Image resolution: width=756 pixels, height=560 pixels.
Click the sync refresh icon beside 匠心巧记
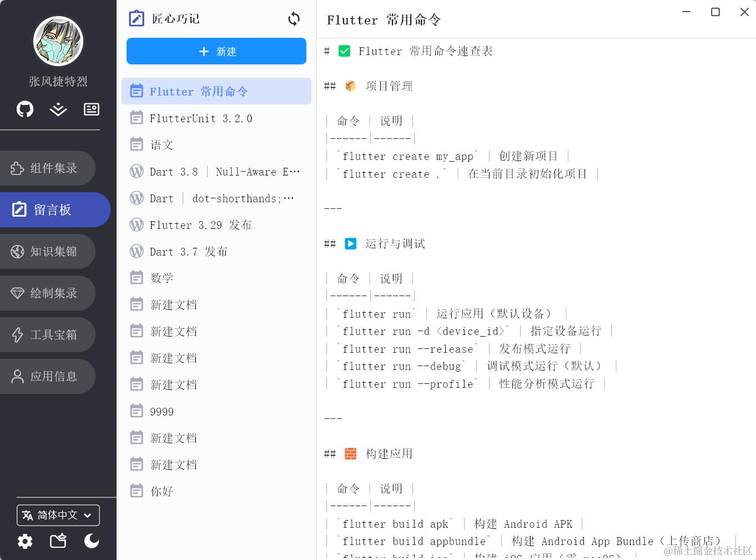294,19
